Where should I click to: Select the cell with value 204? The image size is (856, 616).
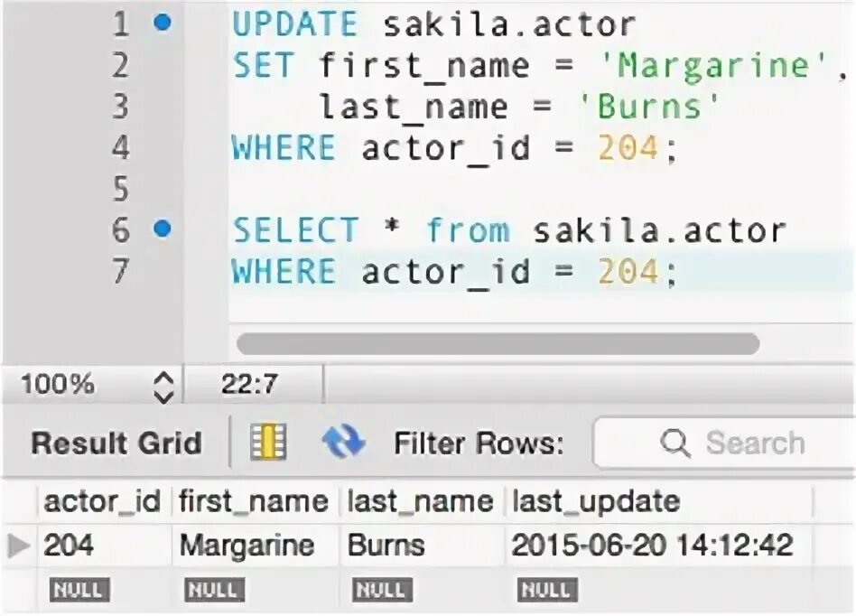(x=102, y=545)
